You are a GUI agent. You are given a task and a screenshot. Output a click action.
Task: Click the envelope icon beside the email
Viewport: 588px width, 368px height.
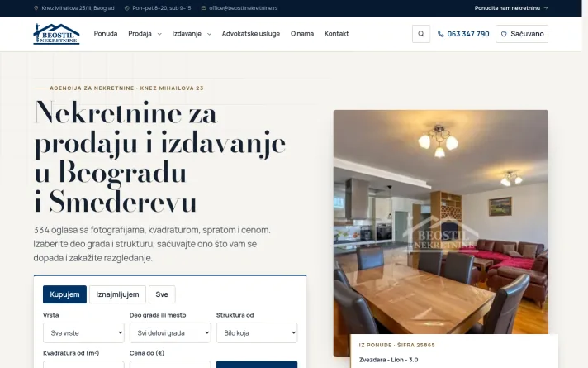(204, 8)
